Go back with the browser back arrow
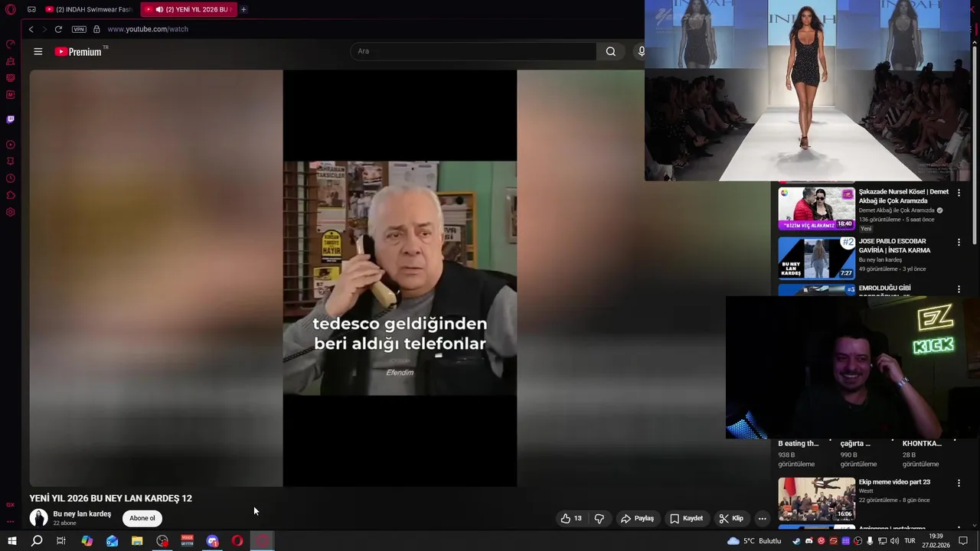980x551 pixels. (x=31, y=29)
